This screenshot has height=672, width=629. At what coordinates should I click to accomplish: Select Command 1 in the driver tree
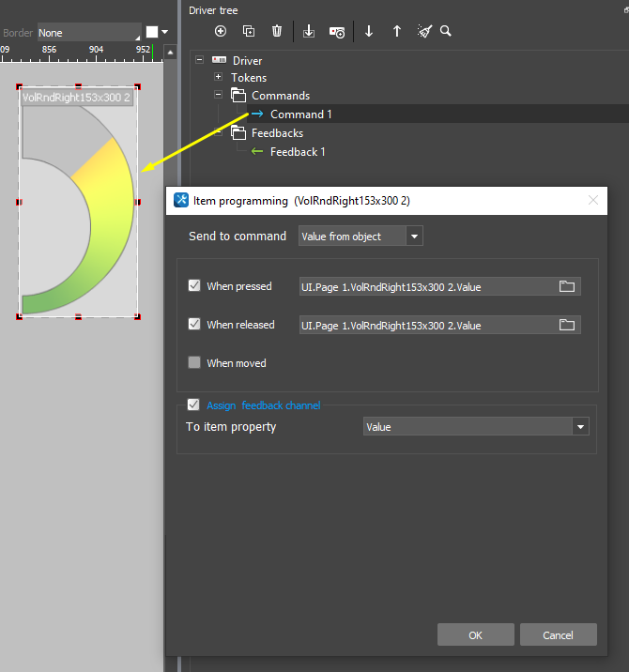tap(300, 115)
